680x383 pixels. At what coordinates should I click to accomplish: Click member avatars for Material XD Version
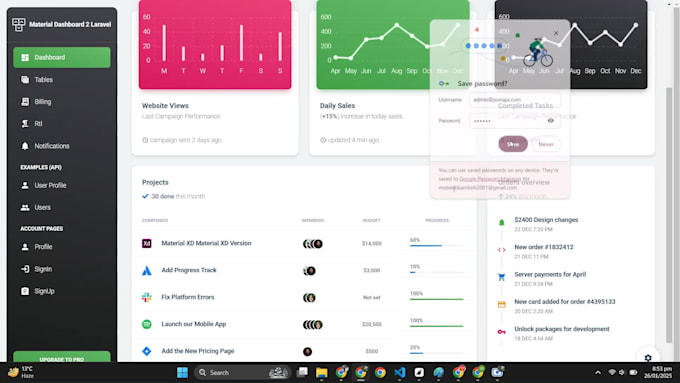[313, 244]
